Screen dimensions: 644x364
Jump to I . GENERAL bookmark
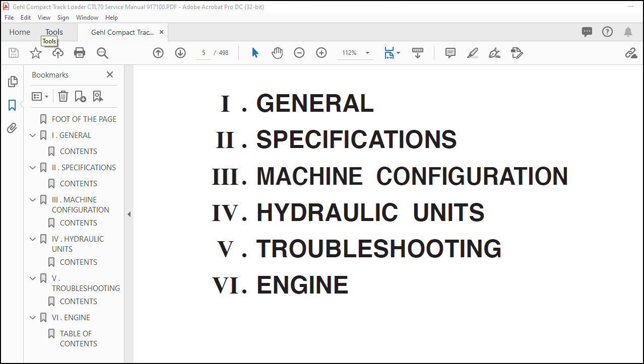click(x=72, y=135)
